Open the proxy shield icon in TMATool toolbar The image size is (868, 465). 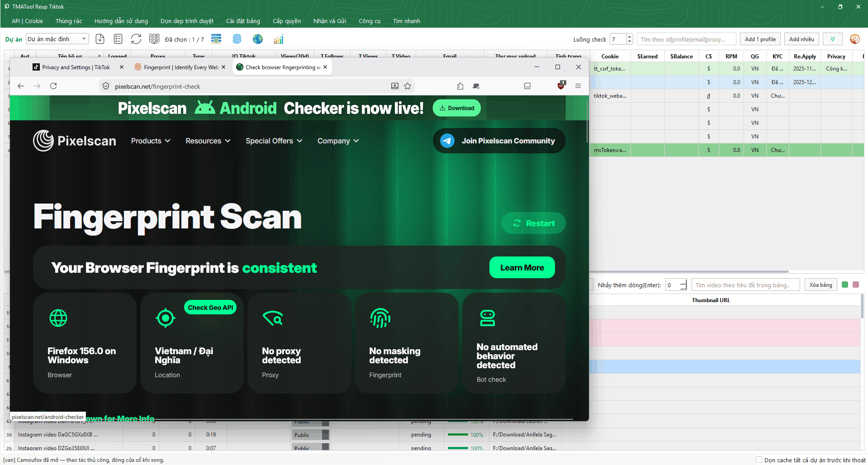pyautogui.click(x=216, y=39)
